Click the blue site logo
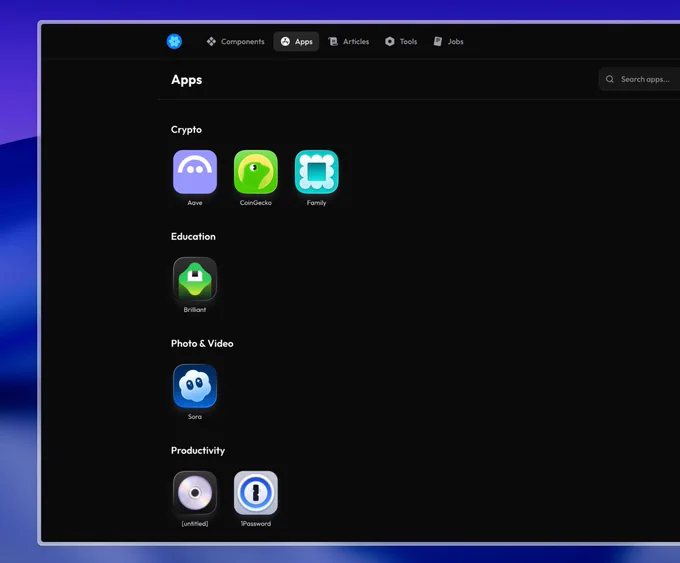Image resolution: width=680 pixels, height=563 pixels. point(174,42)
